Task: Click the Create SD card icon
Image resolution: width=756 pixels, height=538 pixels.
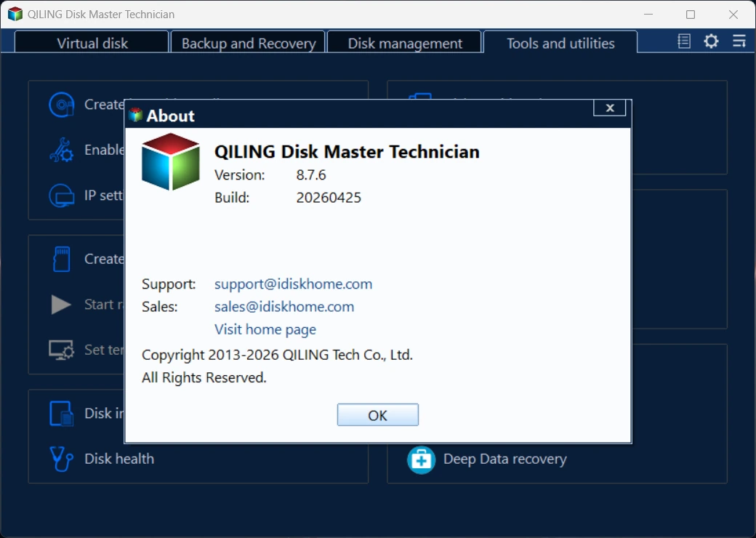Action: (x=62, y=260)
